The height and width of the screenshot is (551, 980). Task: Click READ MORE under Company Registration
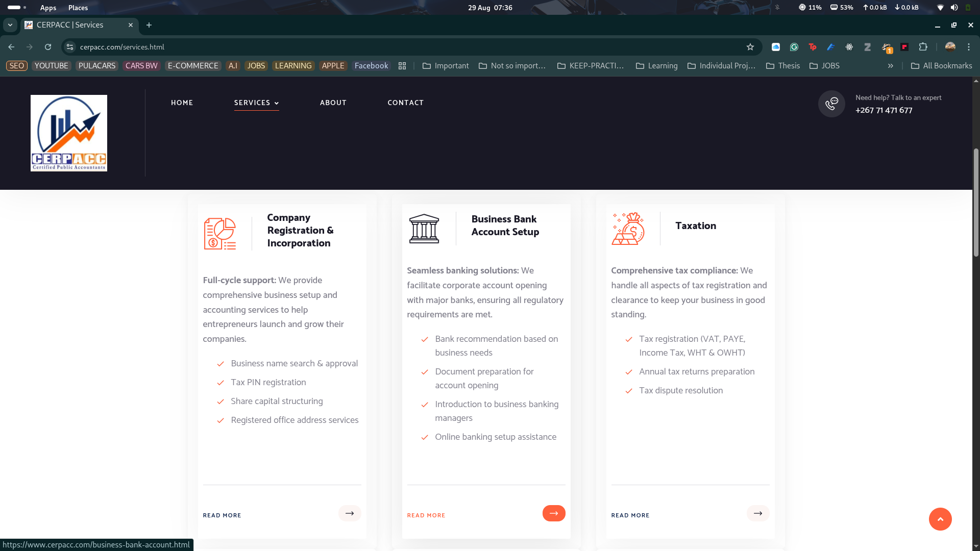(222, 515)
